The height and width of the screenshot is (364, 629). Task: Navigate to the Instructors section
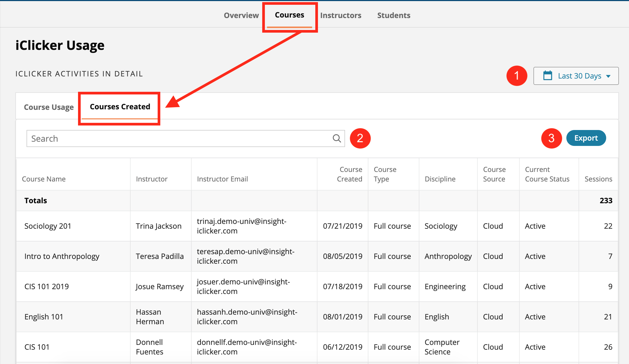pyautogui.click(x=341, y=15)
